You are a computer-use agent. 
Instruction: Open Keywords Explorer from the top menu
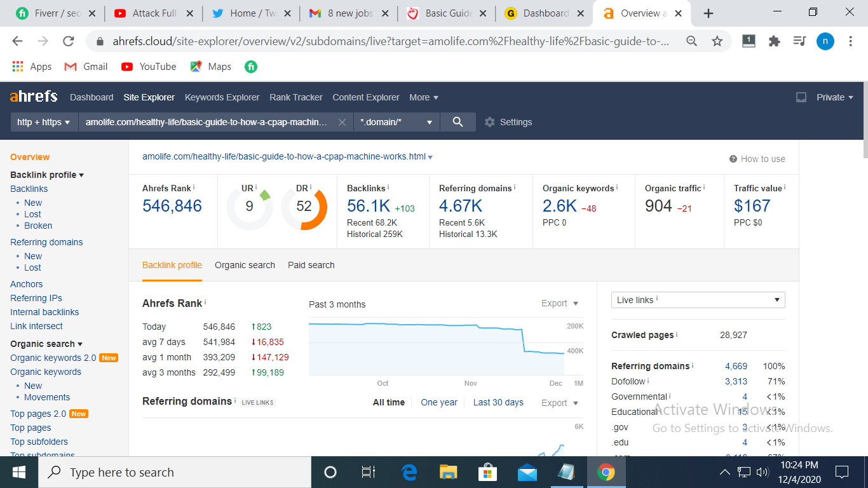coord(222,97)
